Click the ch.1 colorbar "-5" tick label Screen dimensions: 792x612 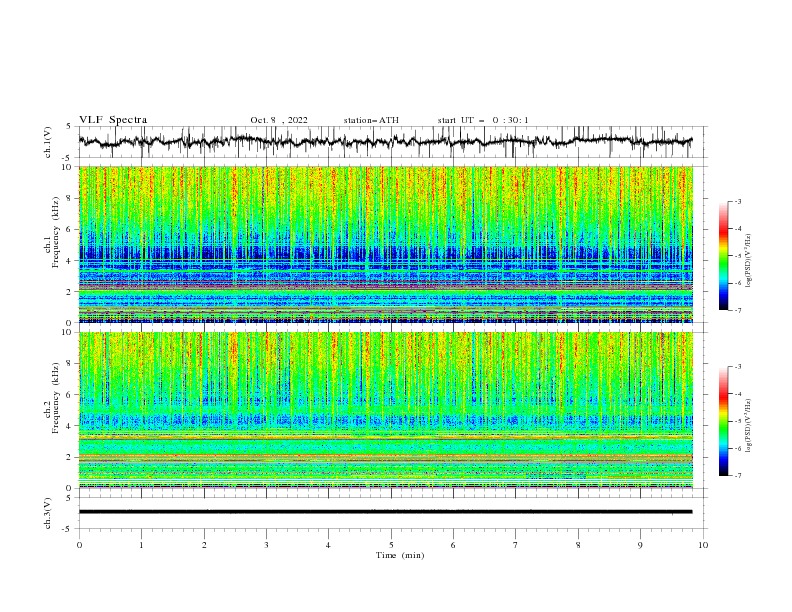click(738, 256)
